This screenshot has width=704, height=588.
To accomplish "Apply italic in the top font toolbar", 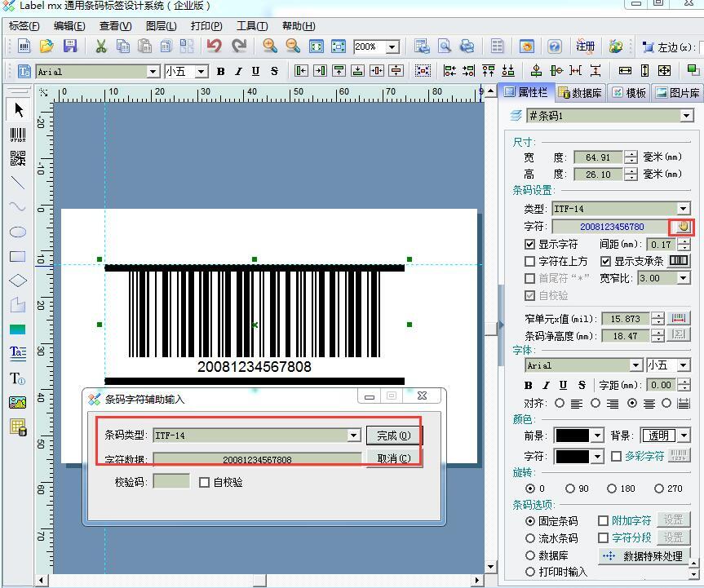I will coord(238,71).
